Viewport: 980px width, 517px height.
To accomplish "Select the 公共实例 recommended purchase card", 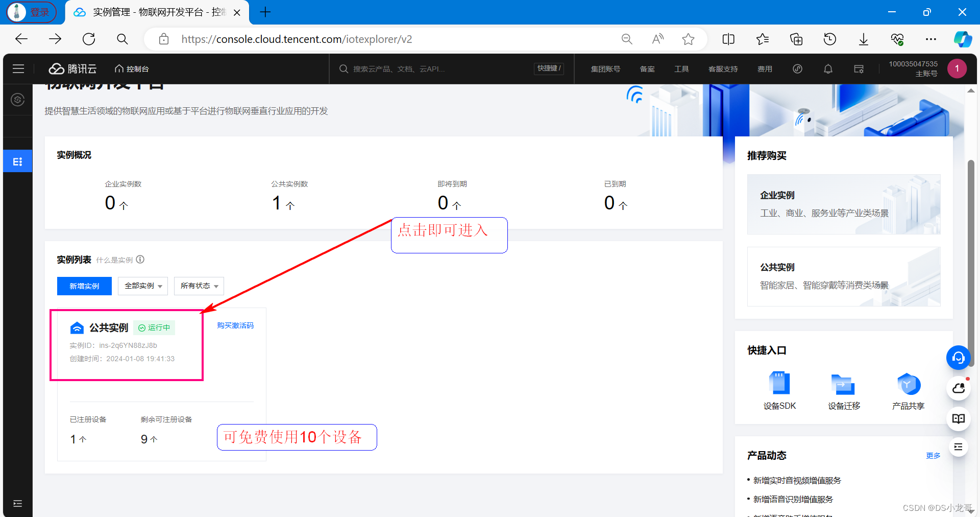I will (x=844, y=276).
